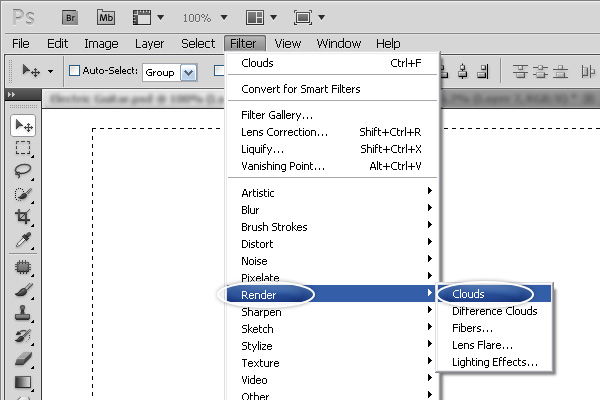Open Filter Gallery
600x400 pixels.
[x=332, y=115]
